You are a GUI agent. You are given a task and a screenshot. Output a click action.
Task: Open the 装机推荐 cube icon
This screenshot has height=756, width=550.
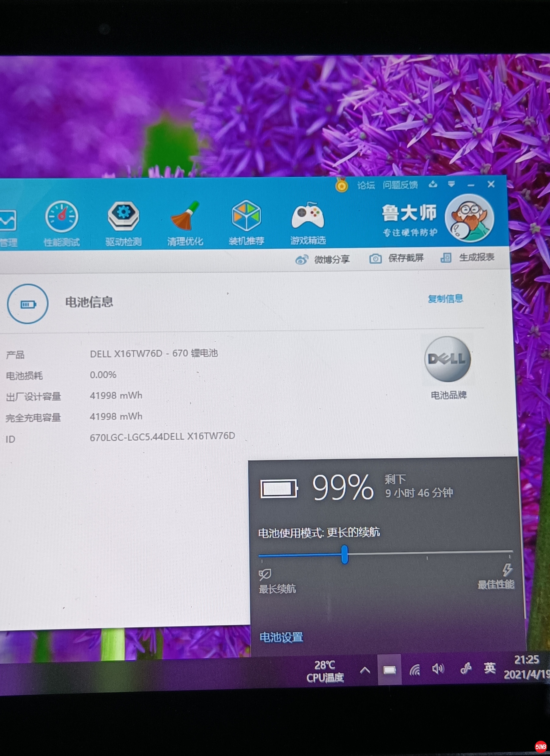(x=246, y=216)
